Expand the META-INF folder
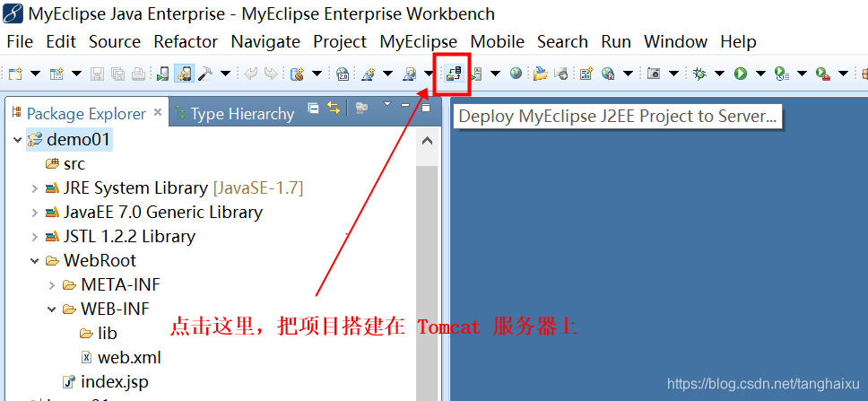Viewport: 868px width, 401px height. coord(52,285)
